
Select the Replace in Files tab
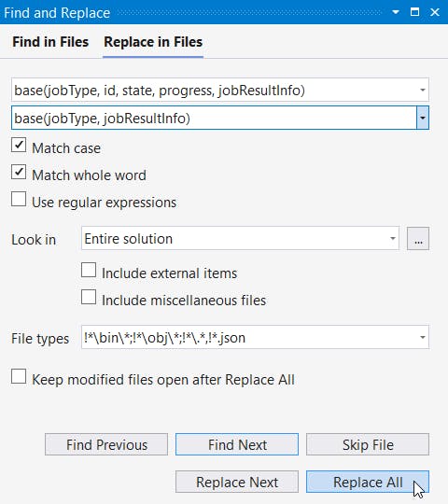pos(153,42)
